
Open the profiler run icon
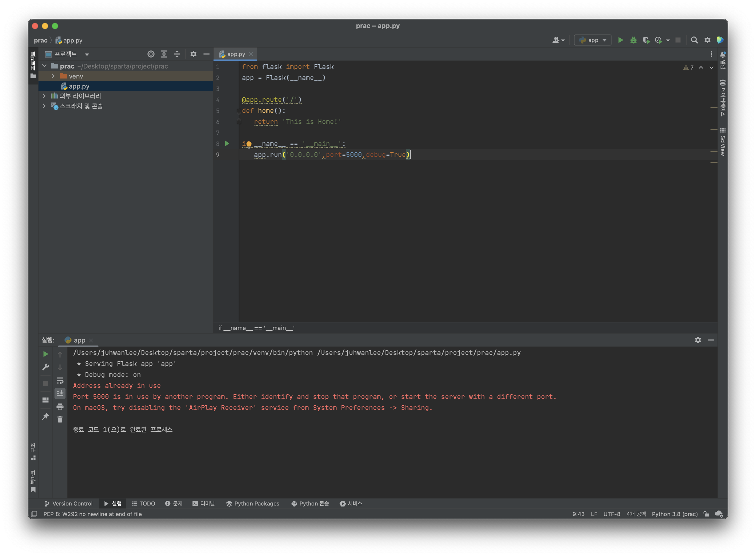pos(658,40)
